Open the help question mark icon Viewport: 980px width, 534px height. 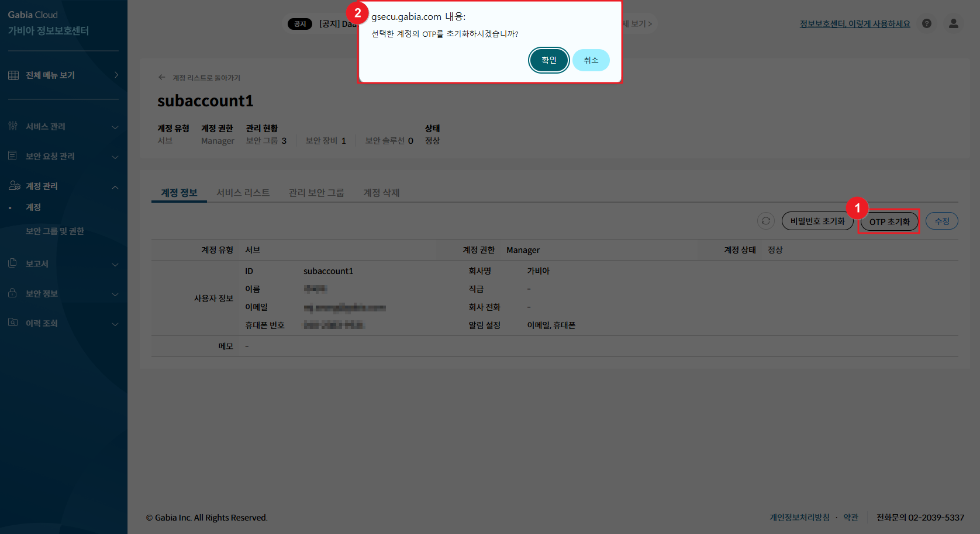pyautogui.click(x=927, y=23)
